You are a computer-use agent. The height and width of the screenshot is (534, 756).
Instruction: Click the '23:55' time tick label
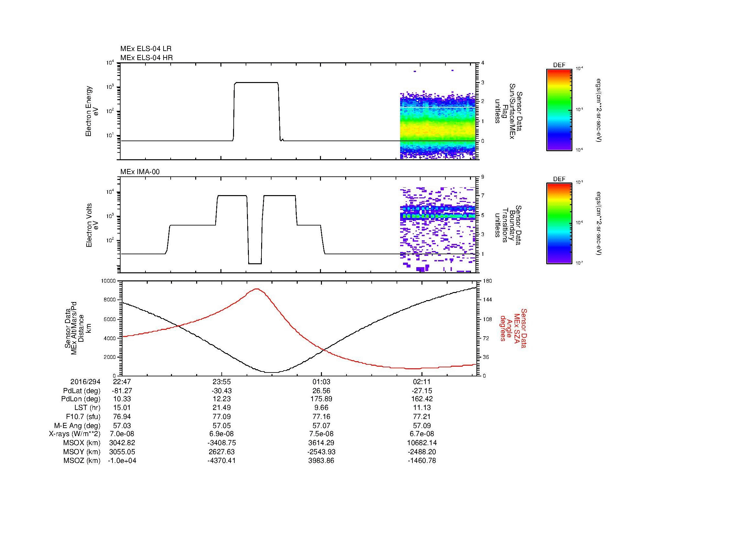[222, 382]
